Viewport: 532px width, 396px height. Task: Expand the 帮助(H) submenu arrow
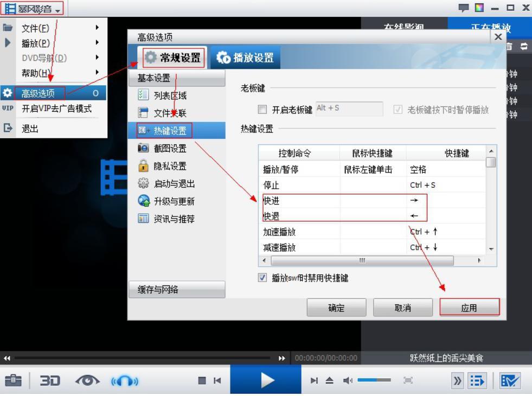[97, 72]
